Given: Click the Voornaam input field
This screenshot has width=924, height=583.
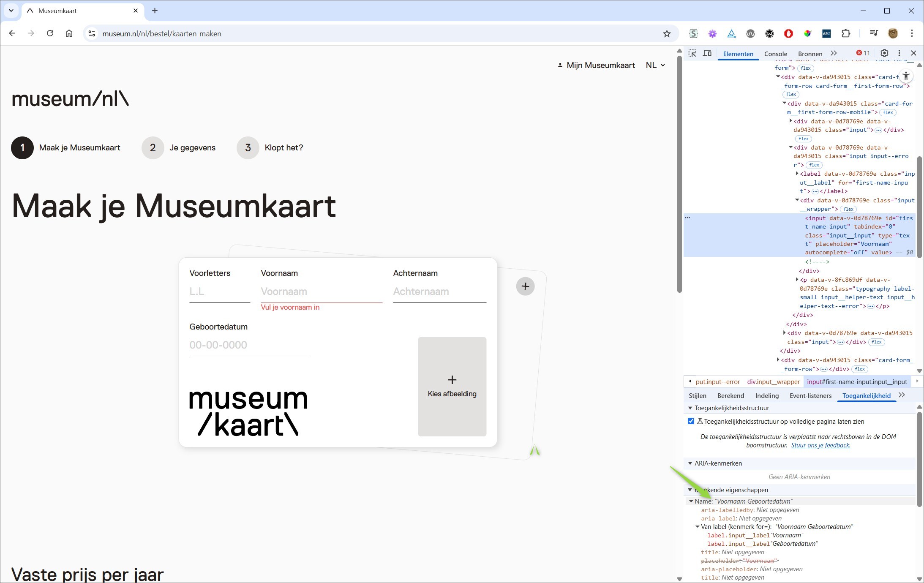Looking at the screenshot, I should click(322, 291).
